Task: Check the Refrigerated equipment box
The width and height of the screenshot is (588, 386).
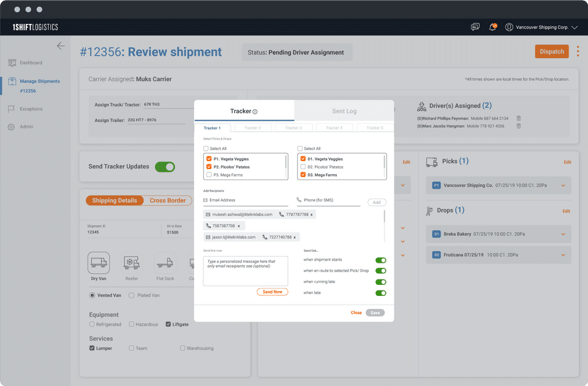Action: [92, 324]
